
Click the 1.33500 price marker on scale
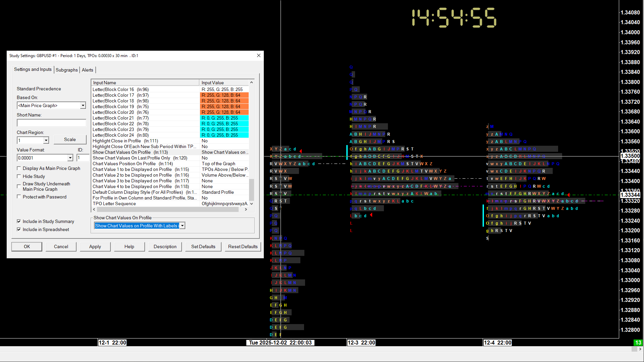tap(630, 156)
